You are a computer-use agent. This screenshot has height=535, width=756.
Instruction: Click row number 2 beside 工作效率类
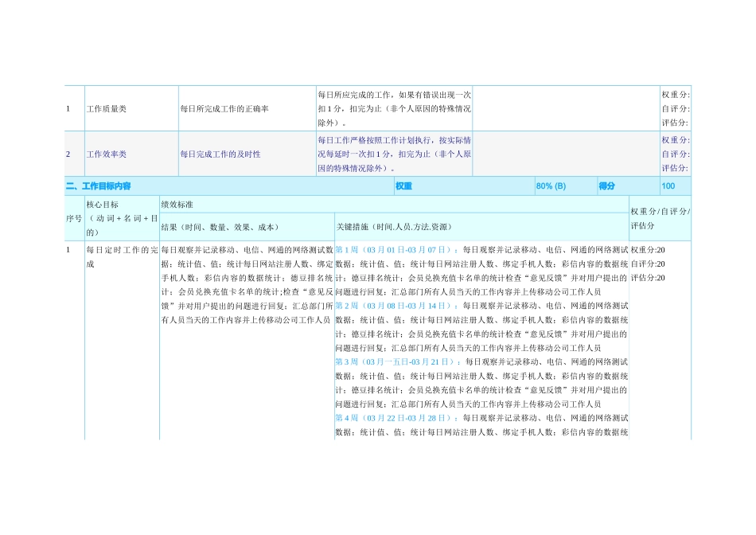pos(68,154)
